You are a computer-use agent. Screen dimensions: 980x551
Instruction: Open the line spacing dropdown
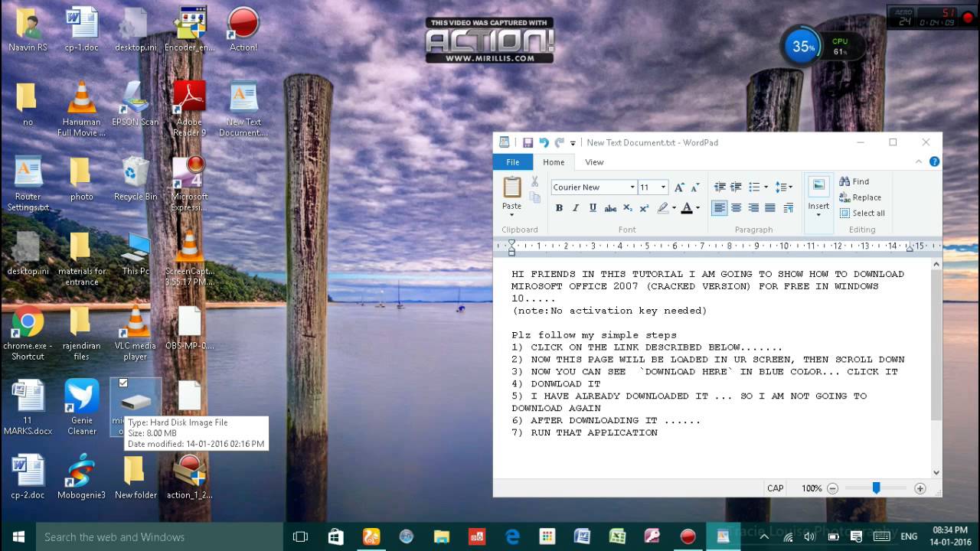[784, 187]
